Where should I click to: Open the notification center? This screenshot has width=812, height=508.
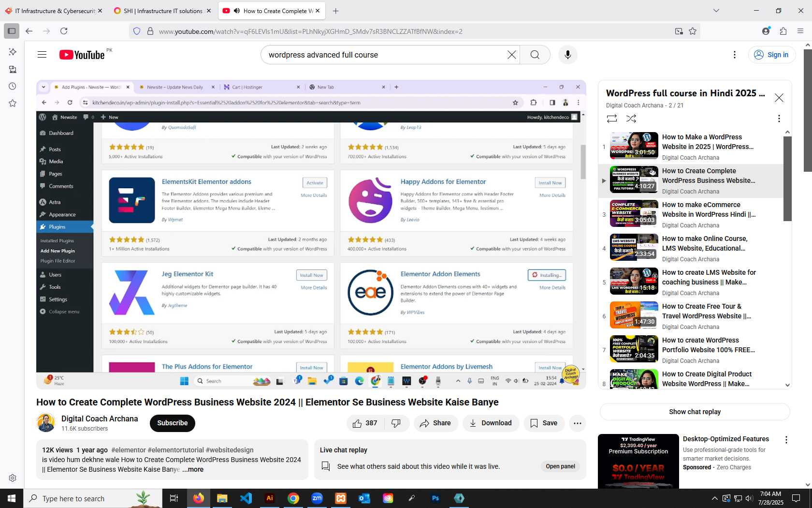coord(796,498)
